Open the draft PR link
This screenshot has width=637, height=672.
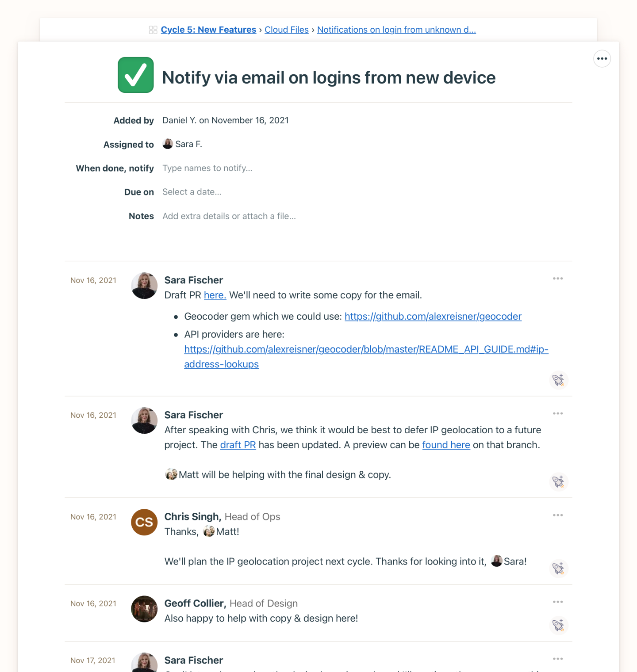point(238,445)
